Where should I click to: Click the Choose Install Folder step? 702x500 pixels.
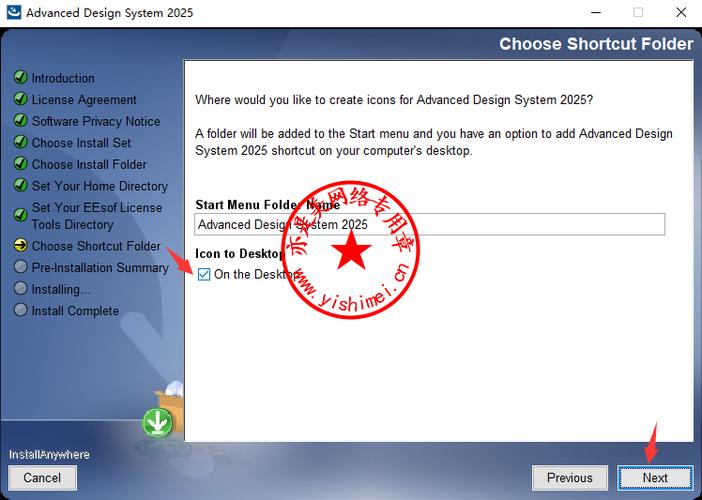pyautogui.click(x=89, y=164)
